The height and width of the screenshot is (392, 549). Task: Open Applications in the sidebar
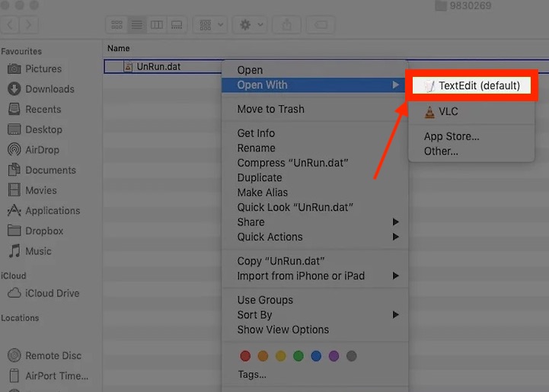(43, 211)
